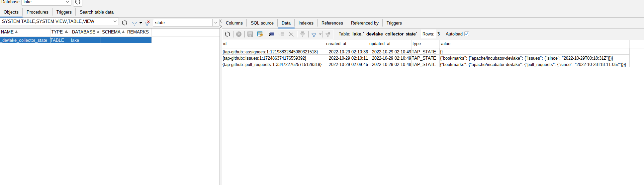Collapse the left panel with the splitter arrow
Image resolution: width=644 pixels, height=185 pixels.
point(221,21)
